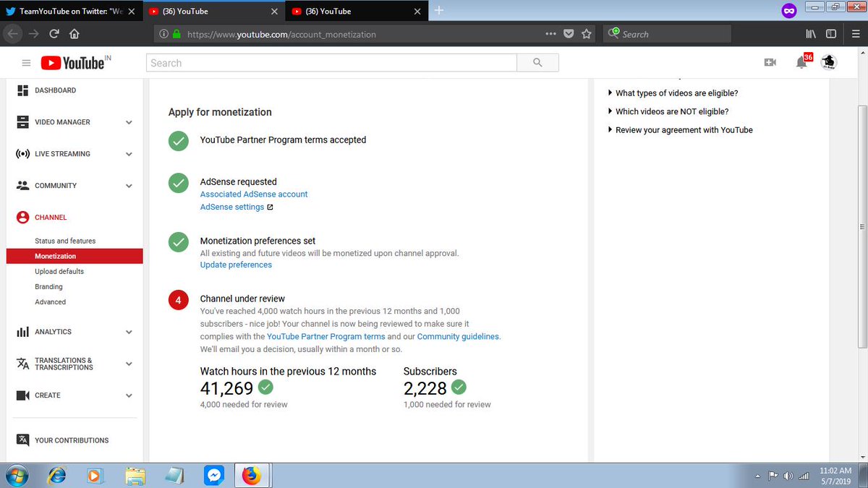The height and width of the screenshot is (488, 868).
Task: Select the Monetization sidebar item
Action: pyautogui.click(x=75, y=256)
